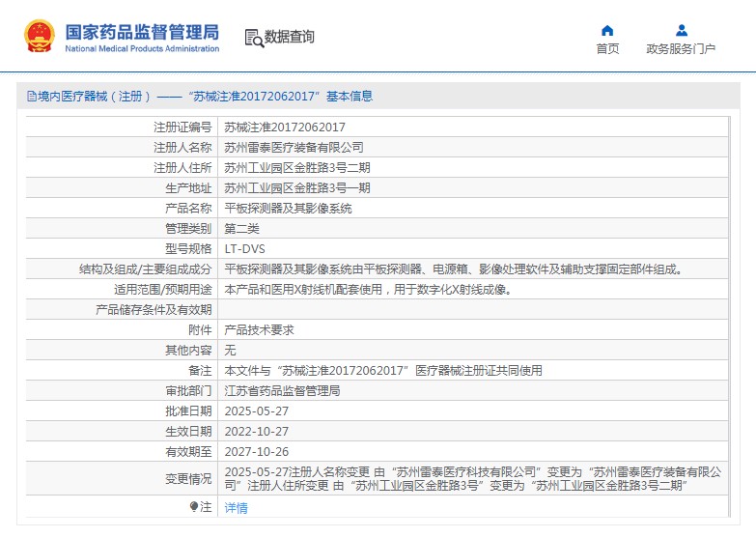Click the 国家药品监督管理局 site title
The width and height of the screenshot is (756, 538).
click(142, 31)
